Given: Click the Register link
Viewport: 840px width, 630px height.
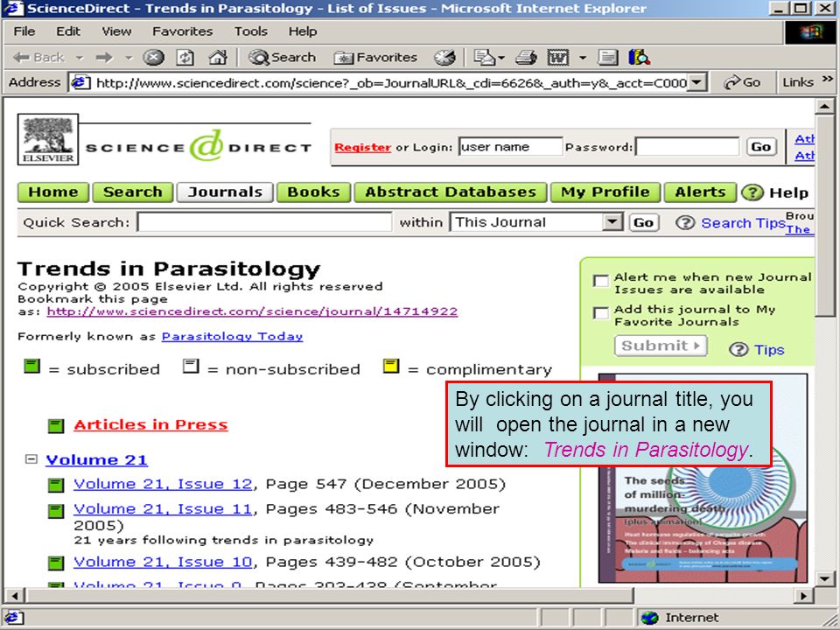Looking at the screenshot, I should (362, 147).
